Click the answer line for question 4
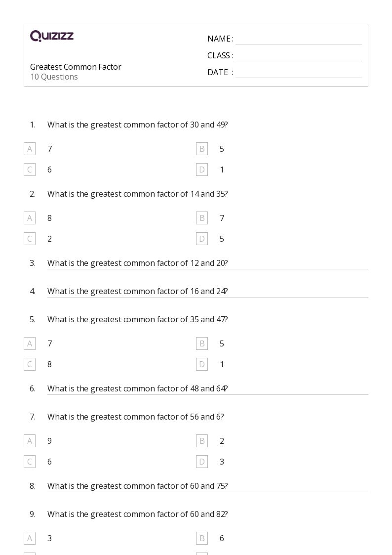The image size is (392, 555). pyautogui.click(x=208, y=297)
